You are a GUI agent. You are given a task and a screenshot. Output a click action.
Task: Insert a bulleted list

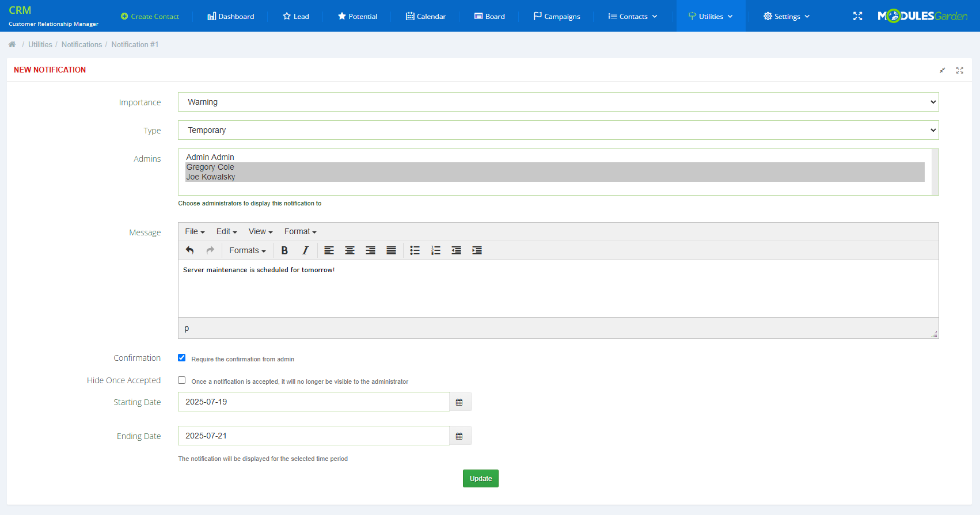coord(415,250)
